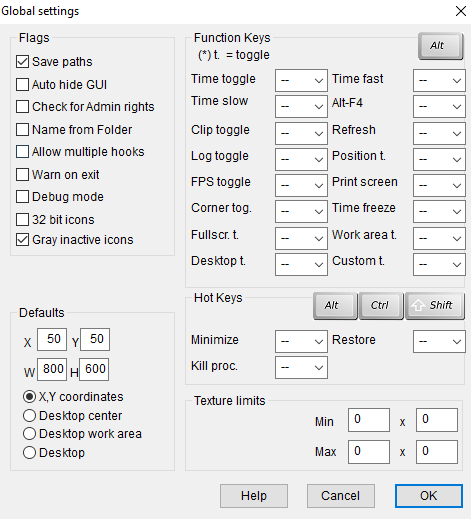Viewport: 471px width, 519px height.
Task: Open the Time toggle key dropdown
Action: pos(301,80)
